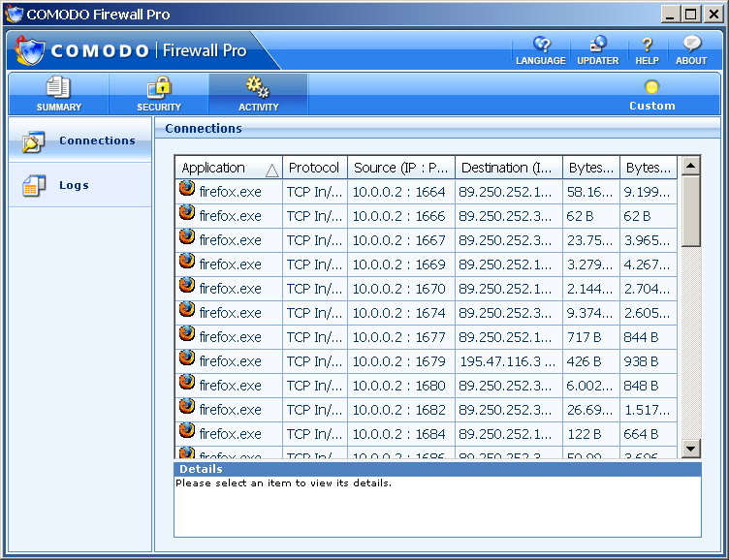Click the Comodo shield logo
This screenshot has width=729, height=560.
30,50
